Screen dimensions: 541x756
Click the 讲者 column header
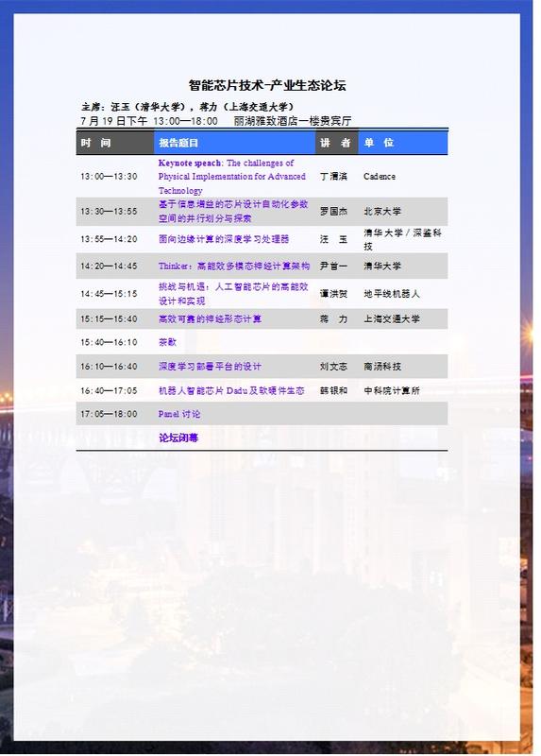pos(335,143)
